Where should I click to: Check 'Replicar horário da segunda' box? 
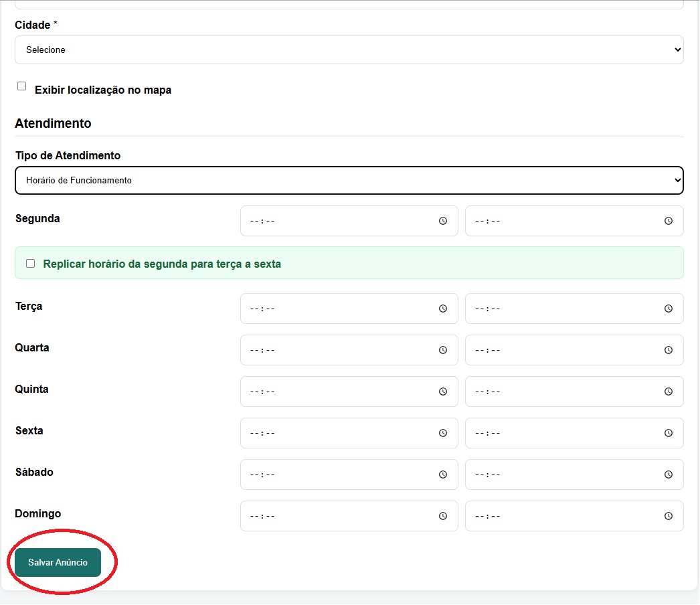tap(30, 264)
